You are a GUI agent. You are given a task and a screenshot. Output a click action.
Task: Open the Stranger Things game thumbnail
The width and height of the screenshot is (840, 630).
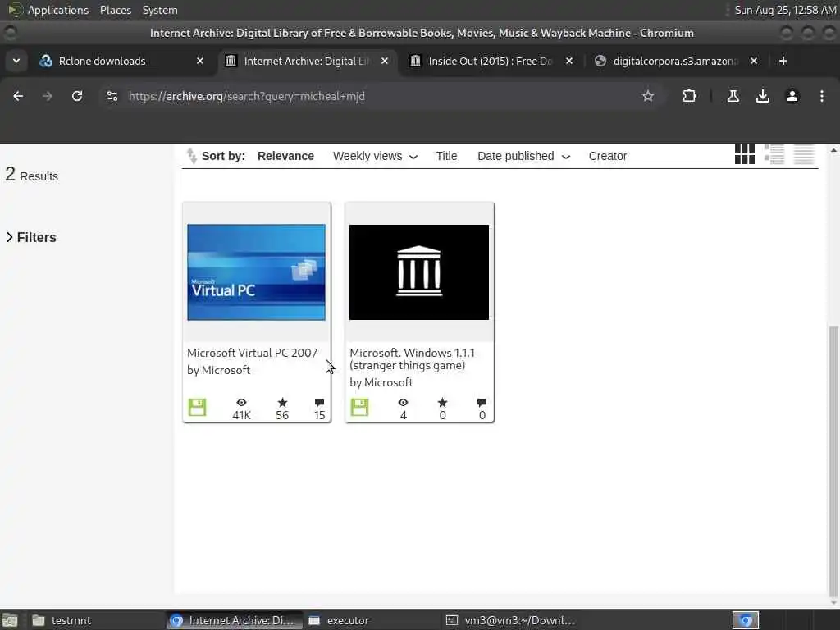[x=419, y=272]
